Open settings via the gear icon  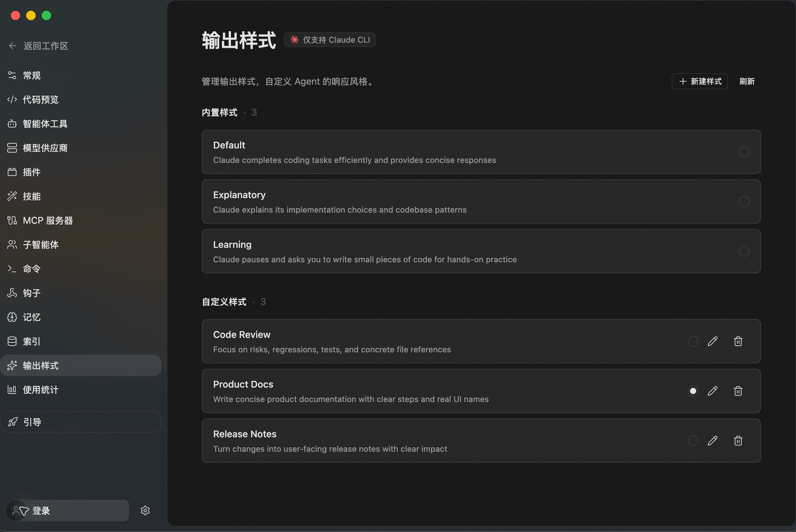(x=145, y=511)
